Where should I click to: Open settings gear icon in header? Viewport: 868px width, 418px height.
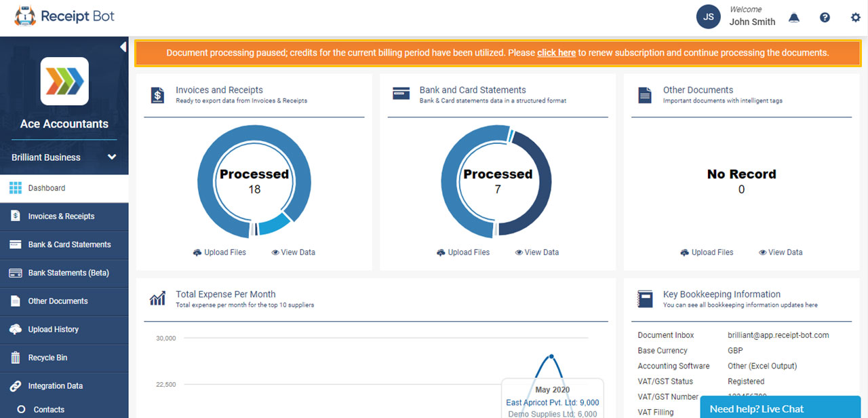click(x=855, y=18)
